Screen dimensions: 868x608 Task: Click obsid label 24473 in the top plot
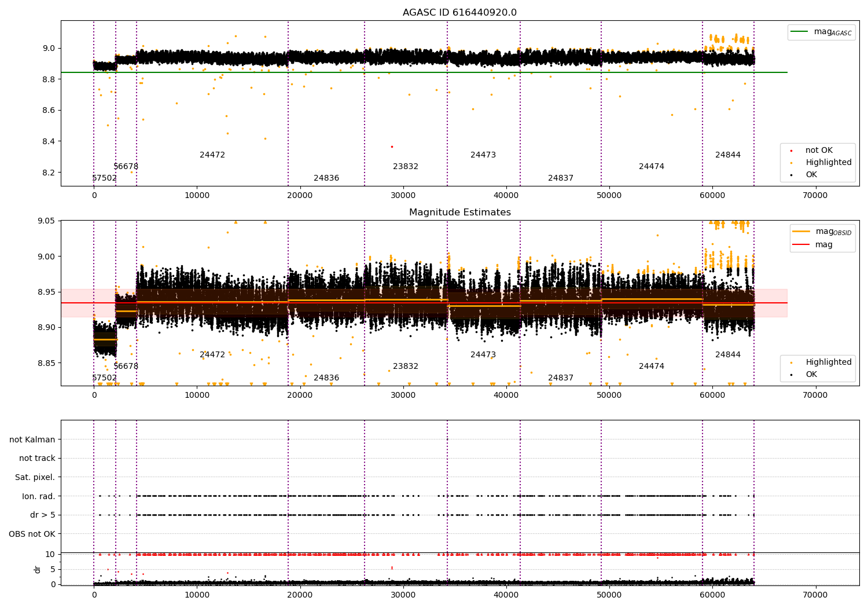(483, 155)
